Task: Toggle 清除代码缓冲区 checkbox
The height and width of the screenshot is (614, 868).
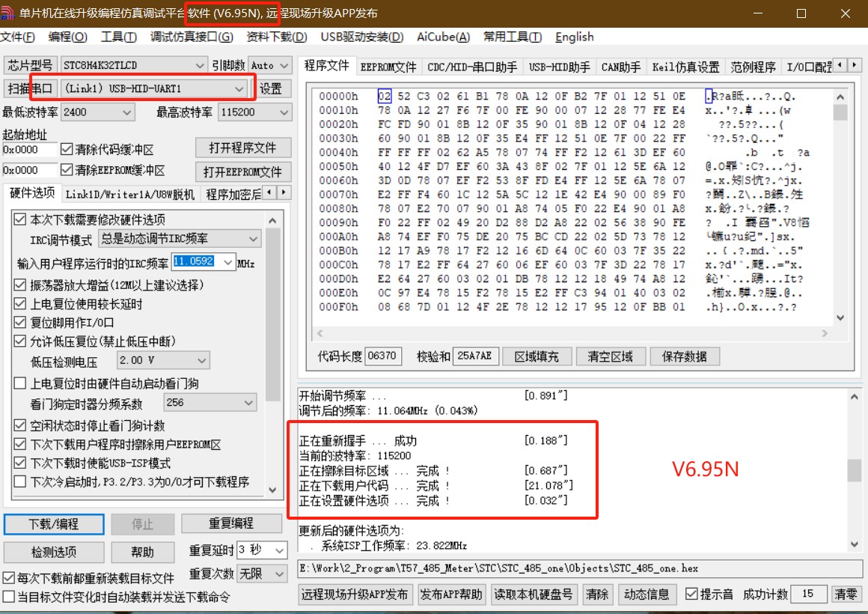Action: coord(67,150)
